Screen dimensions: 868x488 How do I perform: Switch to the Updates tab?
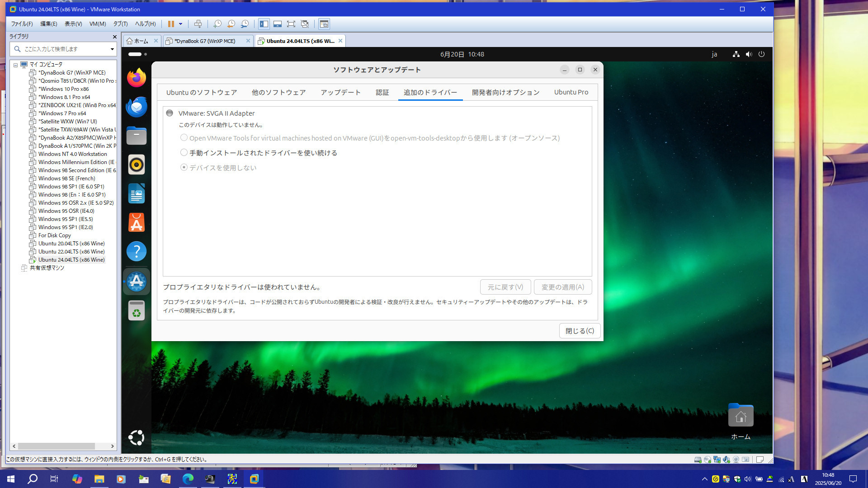tap(340, 92)
